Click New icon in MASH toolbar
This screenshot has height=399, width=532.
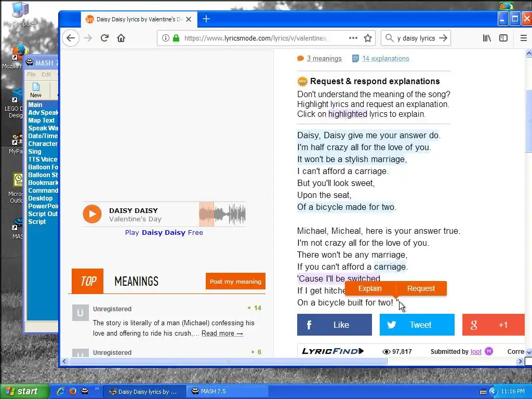(x=36, y=90)
